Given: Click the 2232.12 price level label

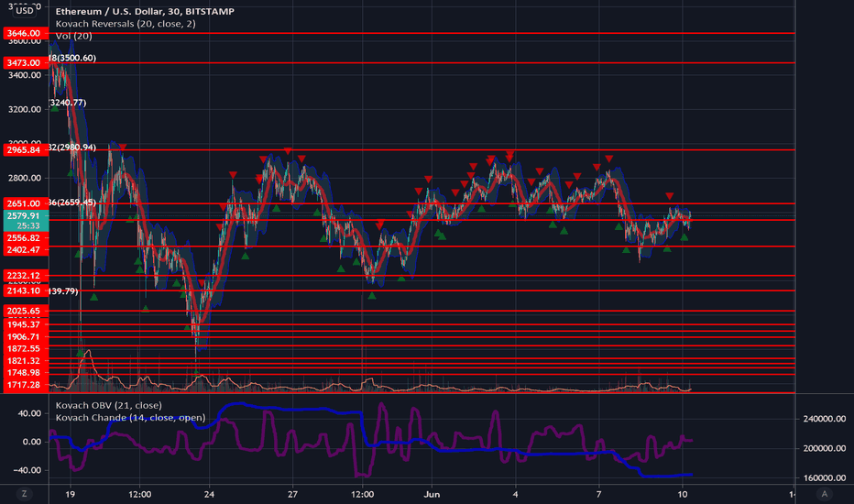Looking at the screenshot, I should tap(26, 275).
